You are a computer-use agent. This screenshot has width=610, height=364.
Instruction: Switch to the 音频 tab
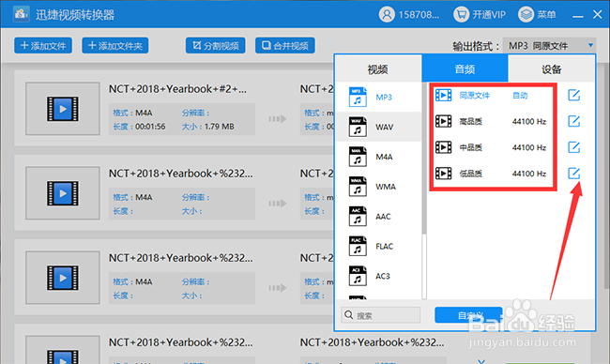point(465,68)
